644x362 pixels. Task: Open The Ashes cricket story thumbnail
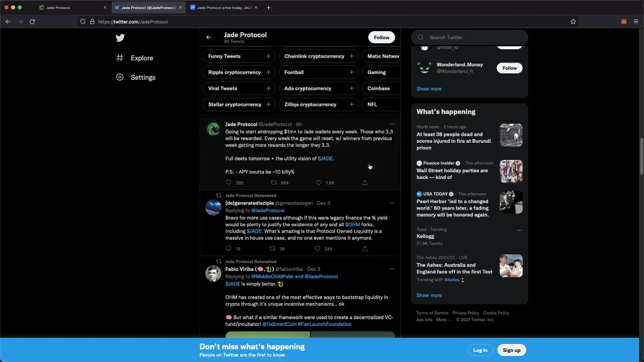pyautogui.click(x=511, y=266)
